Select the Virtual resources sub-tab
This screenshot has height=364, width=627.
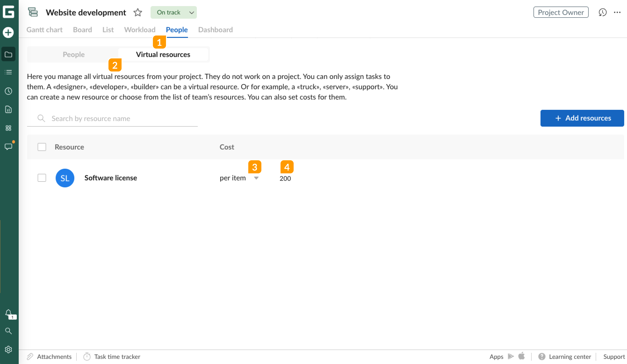point(163,54)
